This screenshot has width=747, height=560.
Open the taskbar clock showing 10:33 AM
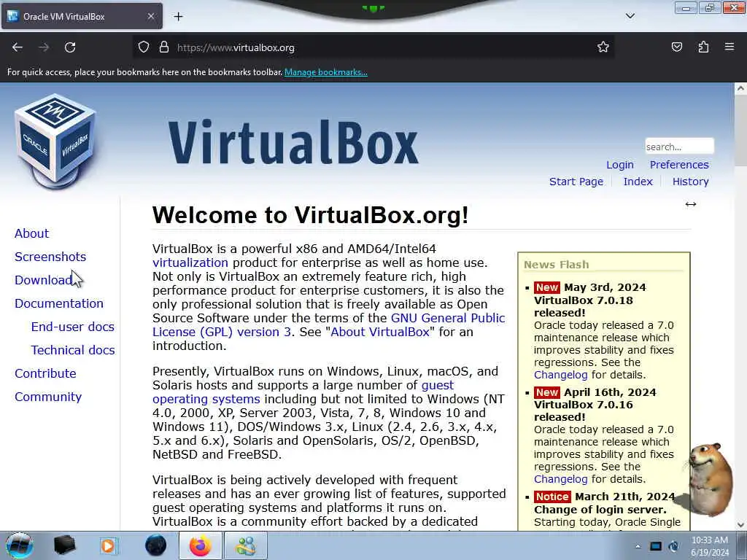click(x=710, y=546)
